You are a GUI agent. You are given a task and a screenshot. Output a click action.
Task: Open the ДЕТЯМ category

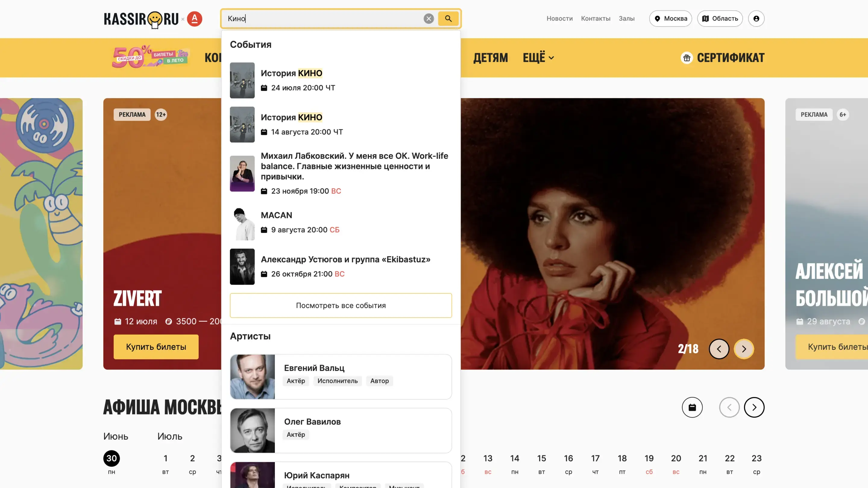(490, 58)
